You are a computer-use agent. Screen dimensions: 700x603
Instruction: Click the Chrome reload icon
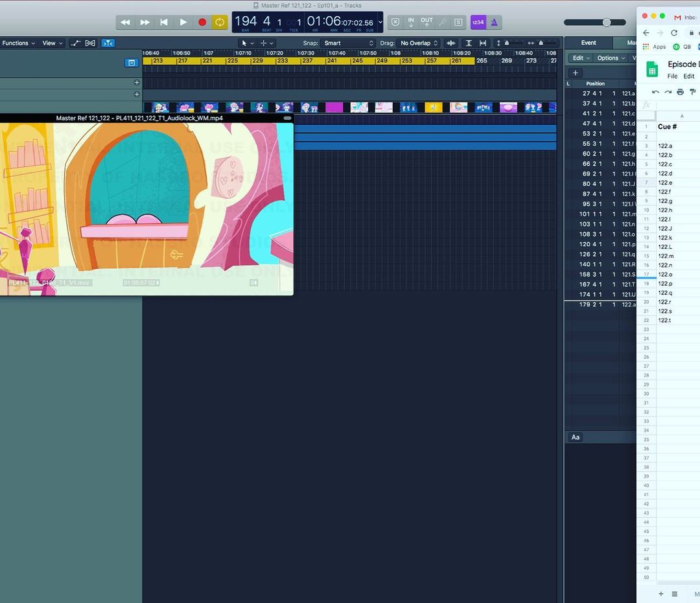[674, 33]
